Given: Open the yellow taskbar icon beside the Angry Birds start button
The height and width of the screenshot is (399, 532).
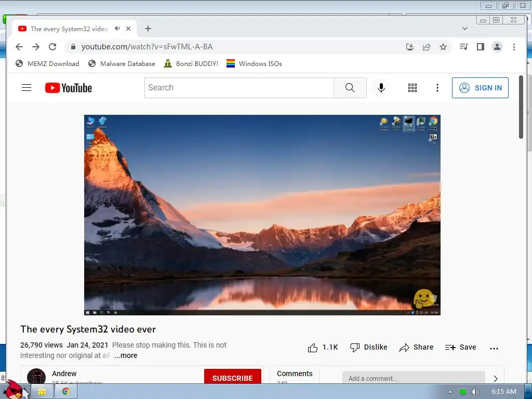Looking at the screenshot, I should [x=42, y=392].
